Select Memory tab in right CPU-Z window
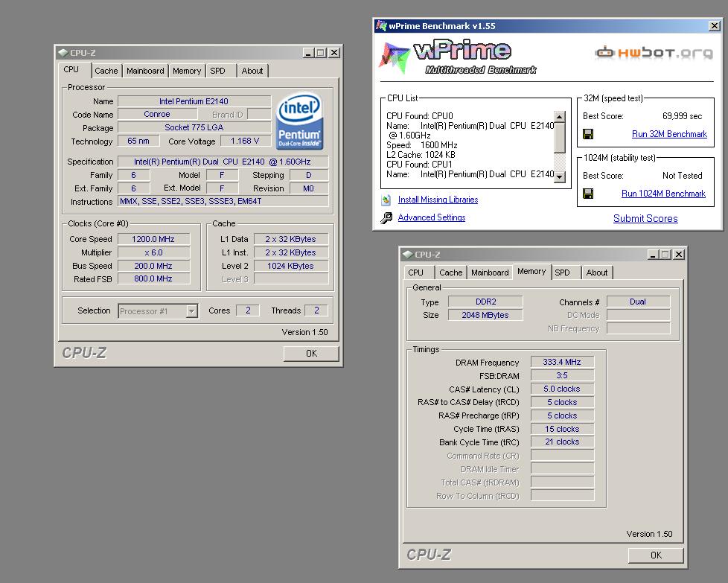Screen dimensions: 728x583 531,271
